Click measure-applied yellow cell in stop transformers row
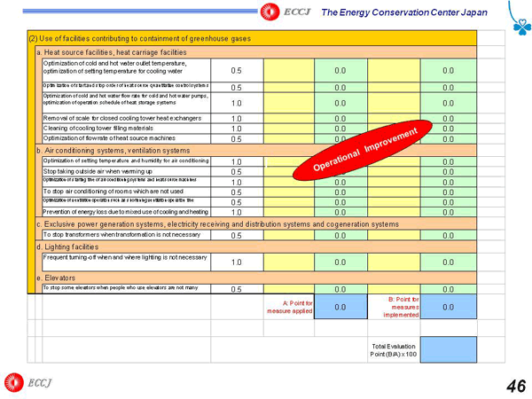 [x=289, y=235]
